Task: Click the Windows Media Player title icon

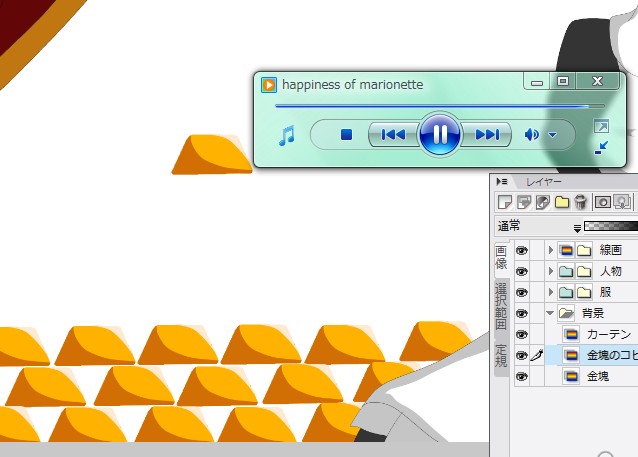Action: (x=269, y=85)
